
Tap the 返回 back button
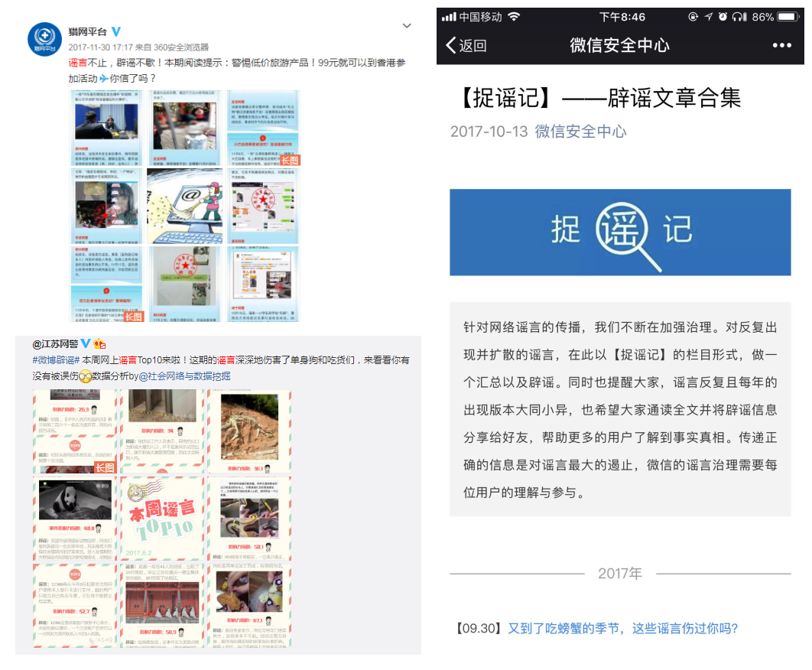click(x=466, y=45)
